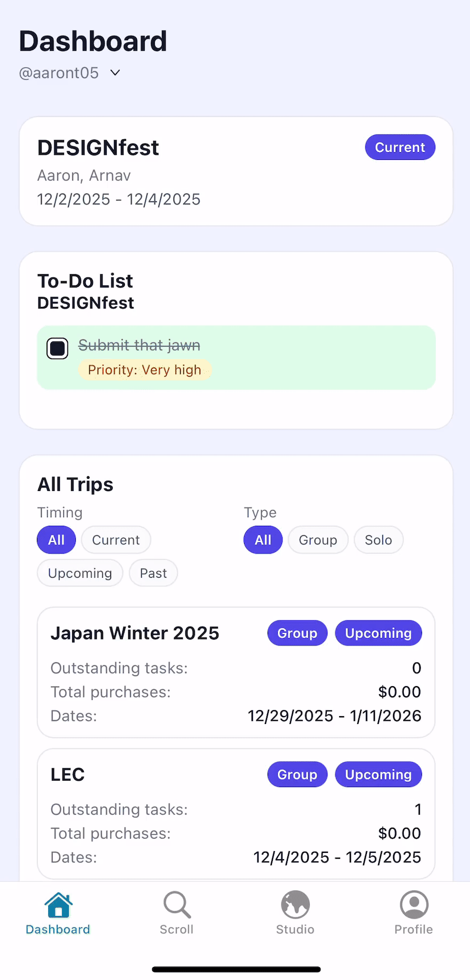Tap the Group badge on the LEC trip

pyautogui.click(x=297, y=775)
